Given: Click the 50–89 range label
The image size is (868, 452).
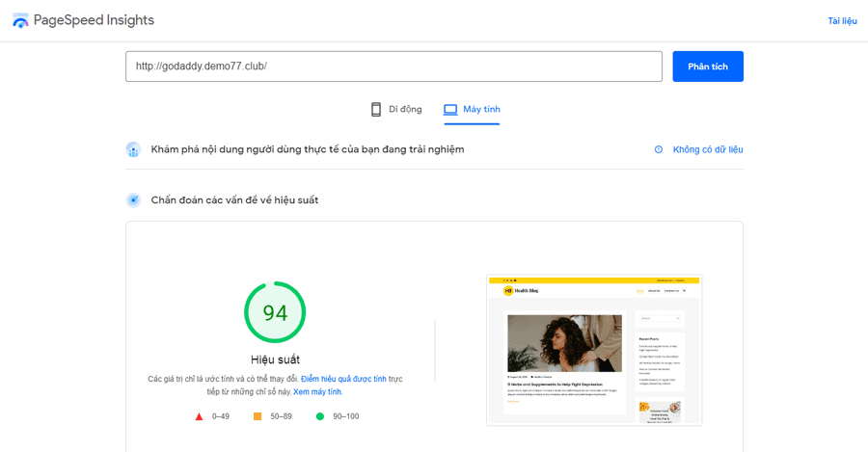Looking at the screenshot, I should pyautogui.click(x=281, y=416).
